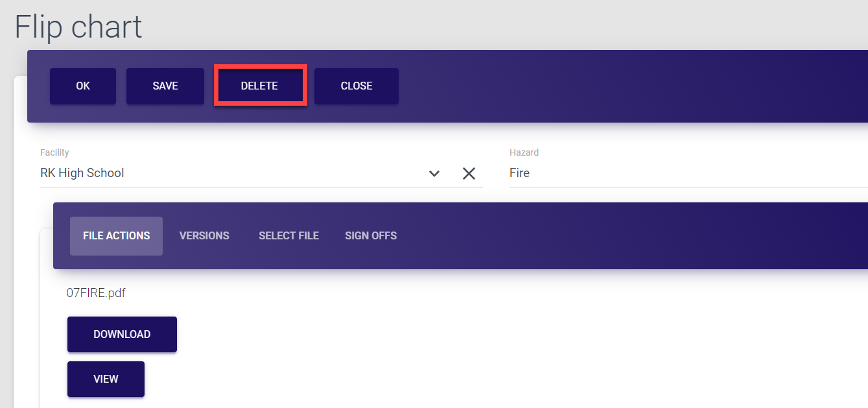This screenshot has width=868, height=408.
Task: Click the facility dropdown chevron arrow
Action: [434, 173]
